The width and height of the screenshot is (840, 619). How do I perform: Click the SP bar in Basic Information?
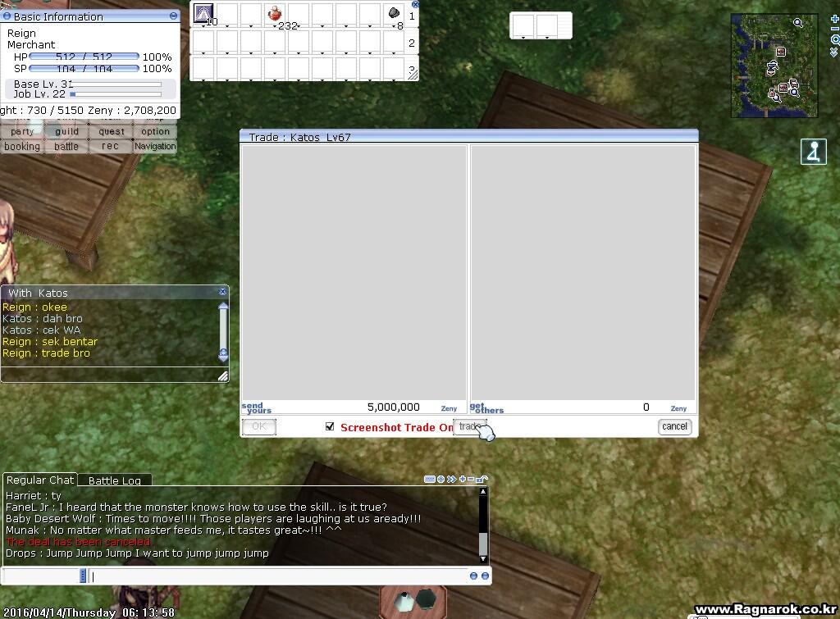pos(84,68)
